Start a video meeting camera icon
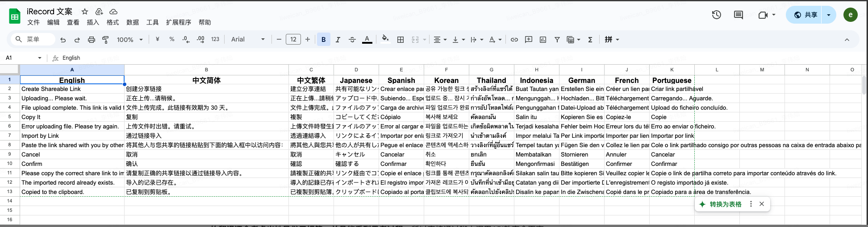Screen dimensions: 868x227 [x=763, y=15]
